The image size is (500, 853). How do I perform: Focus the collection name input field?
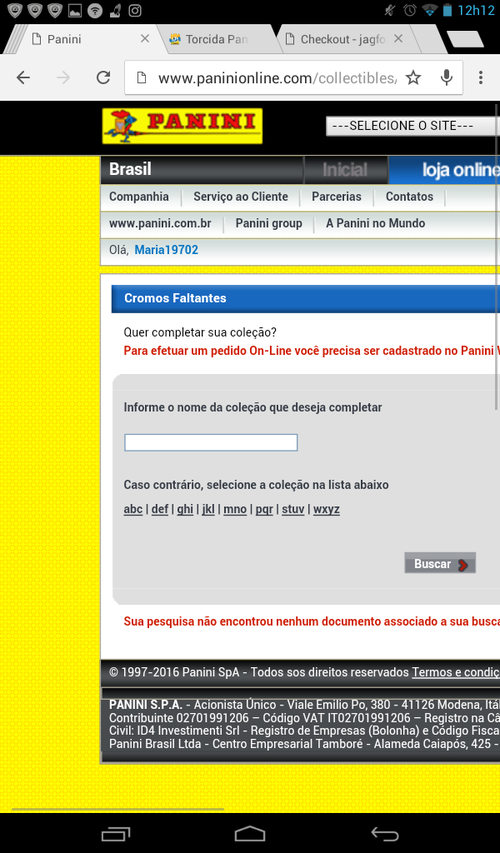coord(211,442)
